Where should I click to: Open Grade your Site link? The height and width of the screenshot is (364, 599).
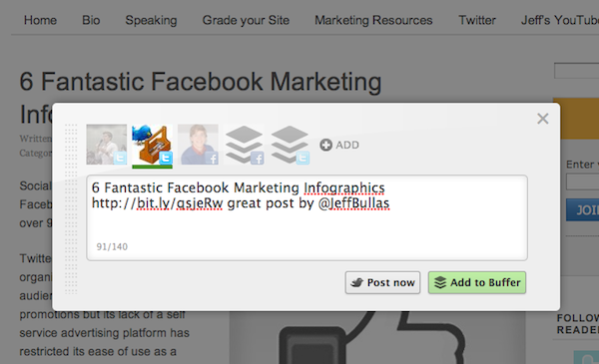(x=246, y=20)
